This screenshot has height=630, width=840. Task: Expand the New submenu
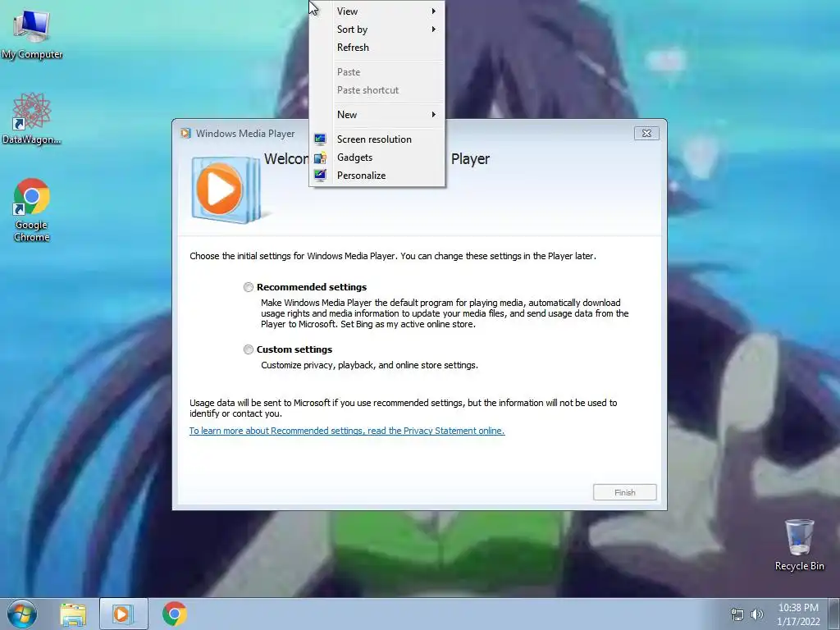[377, 115]
